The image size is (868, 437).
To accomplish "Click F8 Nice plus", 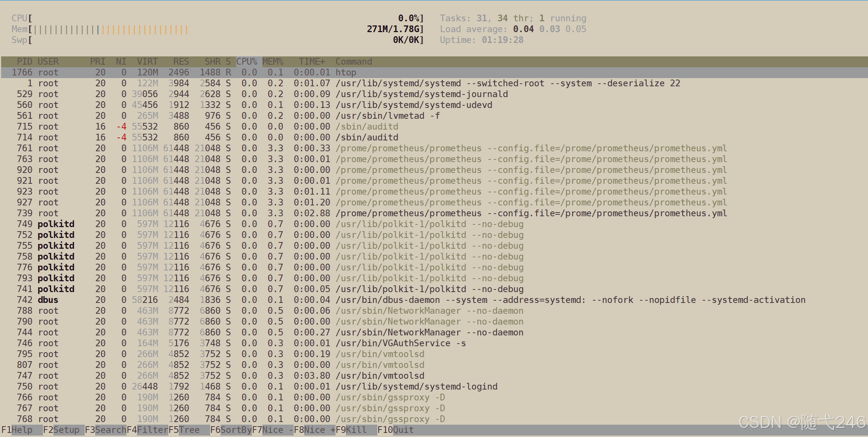I will (319, 430).
